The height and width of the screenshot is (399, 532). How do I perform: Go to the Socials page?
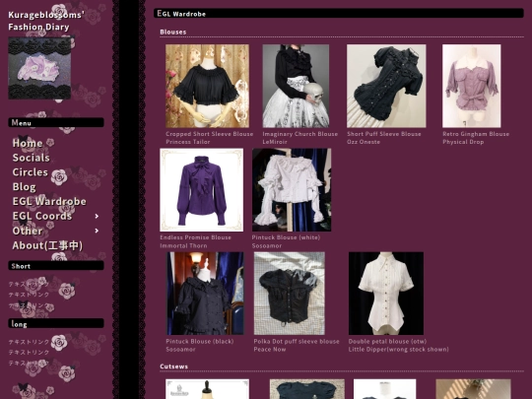coord(32,158)
